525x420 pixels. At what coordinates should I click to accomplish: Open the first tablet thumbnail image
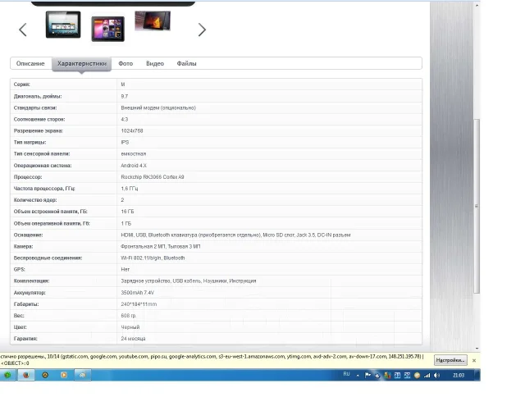[x=63, y=25]
